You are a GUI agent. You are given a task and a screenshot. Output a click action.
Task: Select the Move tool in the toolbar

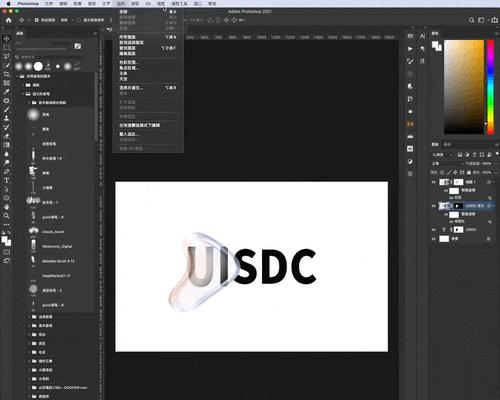[6, 39]
